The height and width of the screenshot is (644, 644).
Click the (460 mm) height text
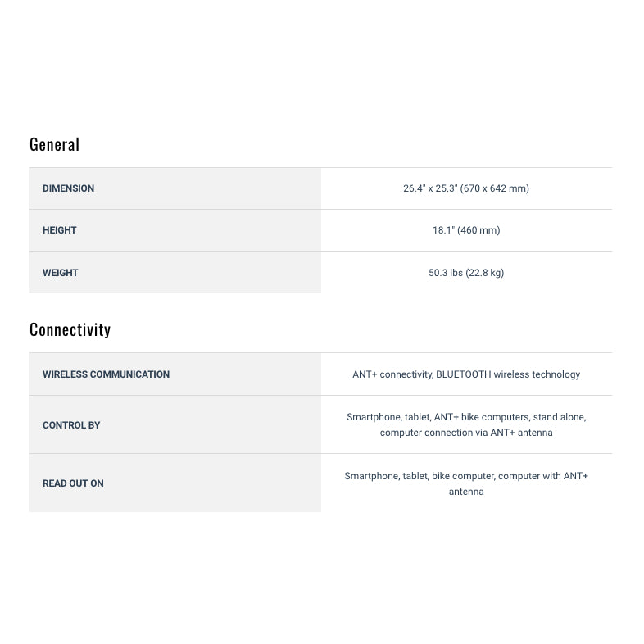(x=478, y=230)
